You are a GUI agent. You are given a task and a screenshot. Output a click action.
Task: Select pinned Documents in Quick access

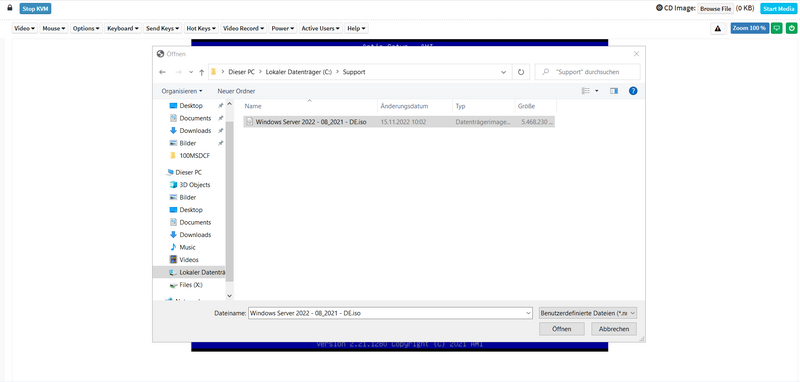pos(195,118)
